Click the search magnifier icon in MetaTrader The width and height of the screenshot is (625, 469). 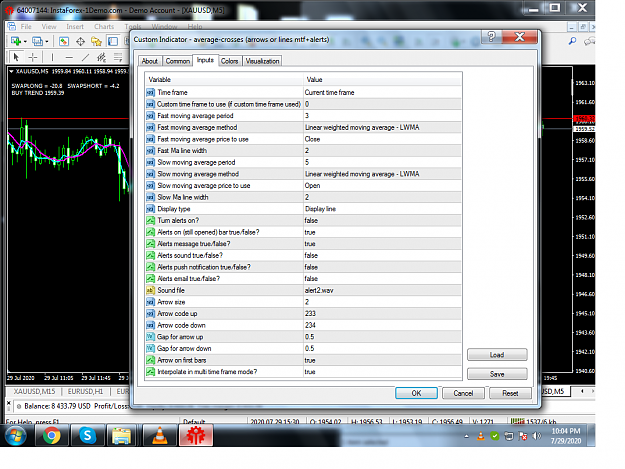coord(572,41)
